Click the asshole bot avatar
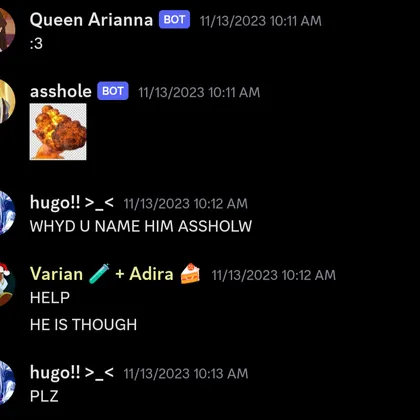 [7, 101]
